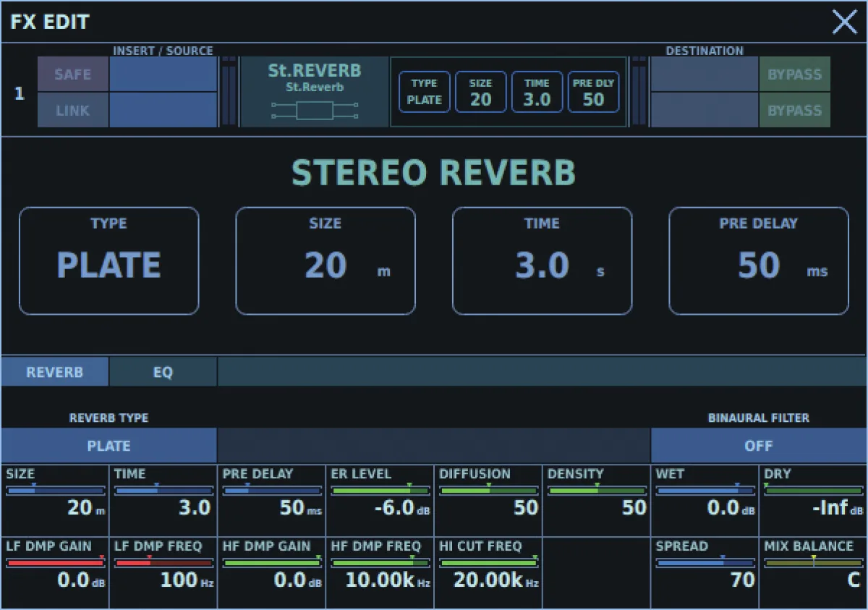Adjust the SPREAD slider
This screenshot has height=610, width=868.
point(705,562)
